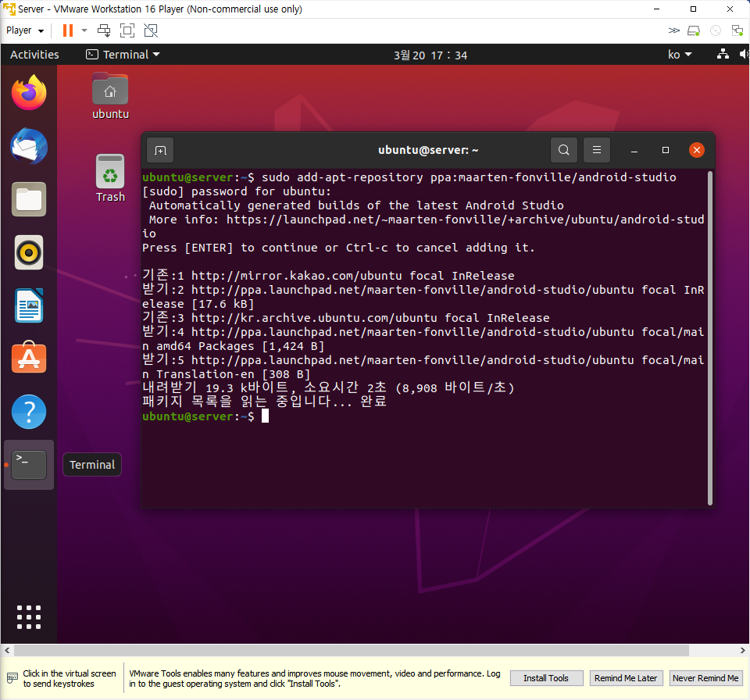This screenshot has width=750, height=700.
Task: Click the VMware CD/DVD device icon
Action: click(x=716, y=30)
